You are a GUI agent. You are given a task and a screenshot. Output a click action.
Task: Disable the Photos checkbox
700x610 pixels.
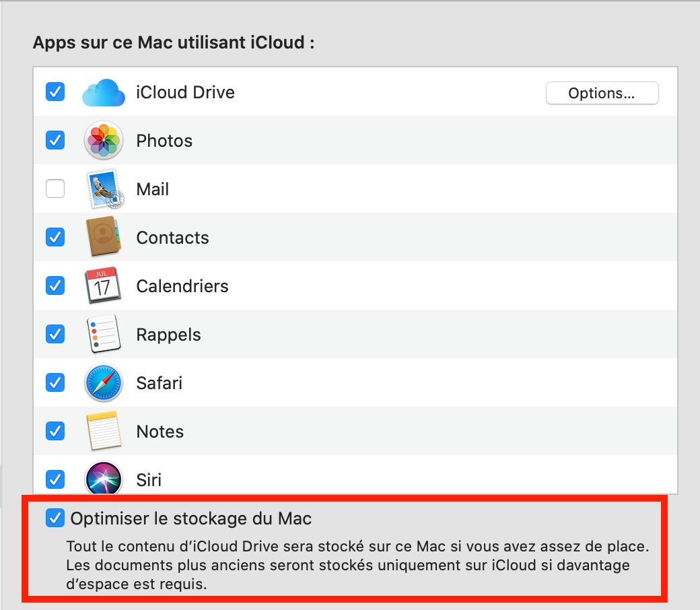pyautogui.click(x=55, y=140)
